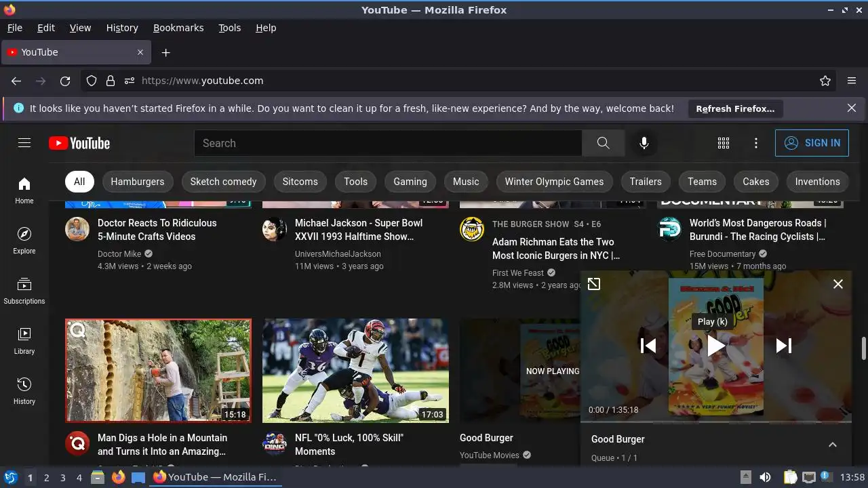
Task: Skip to previous video in miniplayer
Action: pos(648,346)
